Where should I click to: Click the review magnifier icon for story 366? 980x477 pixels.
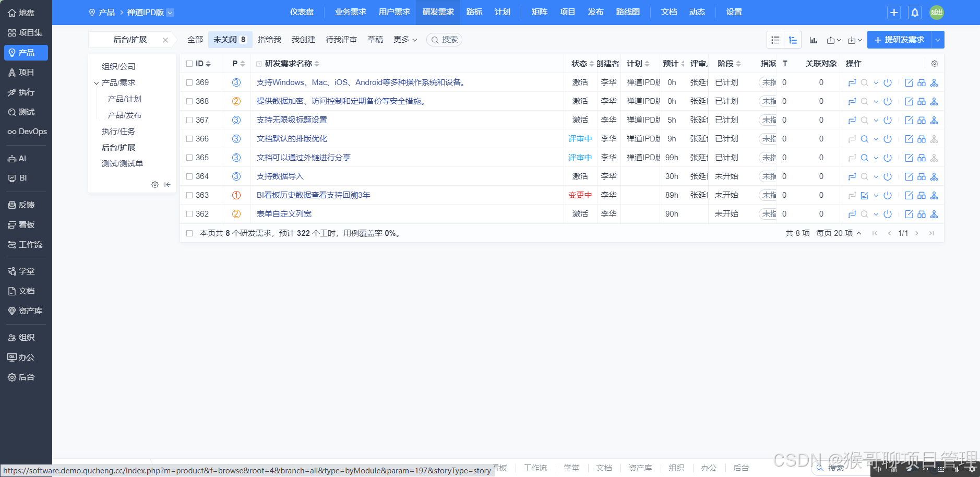point(864,139)
